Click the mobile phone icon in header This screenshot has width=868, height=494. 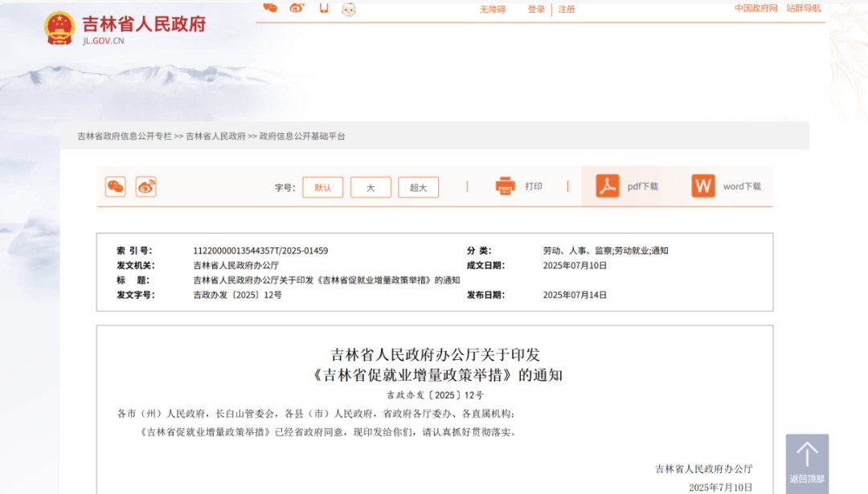pos(324,8)
